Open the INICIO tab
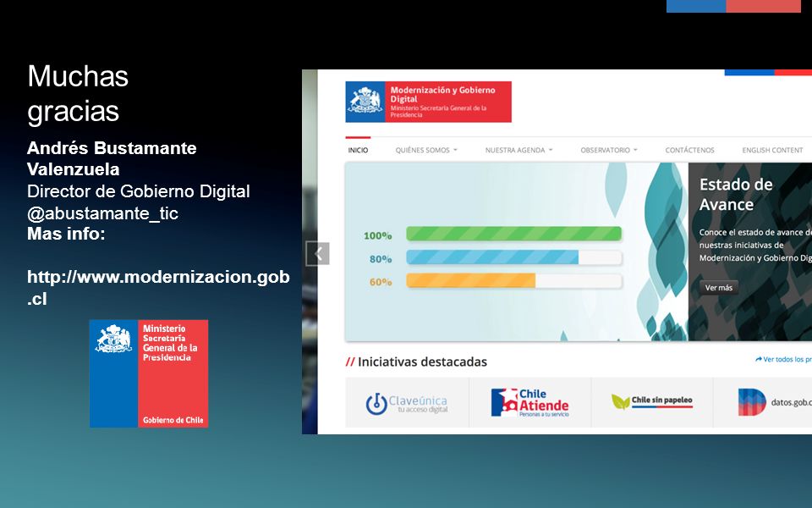Screen dimensions: 812x508 pyautogui.click(x=358, y=151)
